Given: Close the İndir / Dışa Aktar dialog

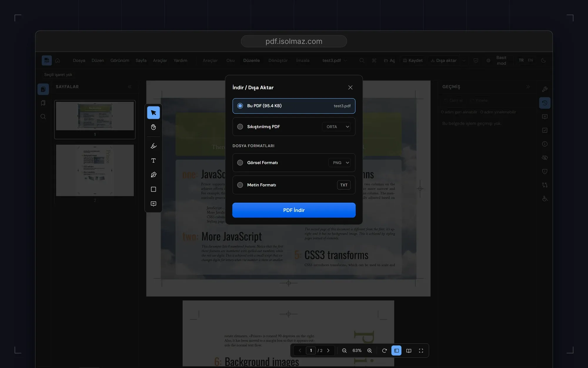Looking at the screenshot, I should click(x=350, y=87).
